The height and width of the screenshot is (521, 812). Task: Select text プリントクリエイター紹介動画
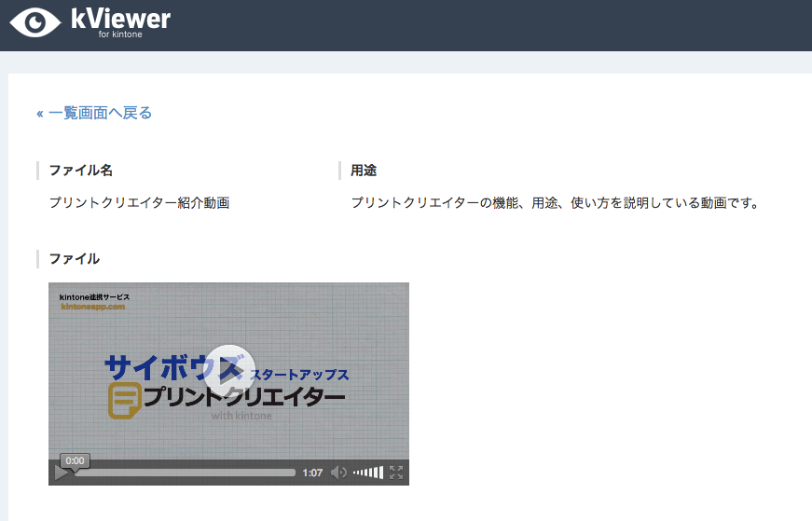tap(139, 202)
